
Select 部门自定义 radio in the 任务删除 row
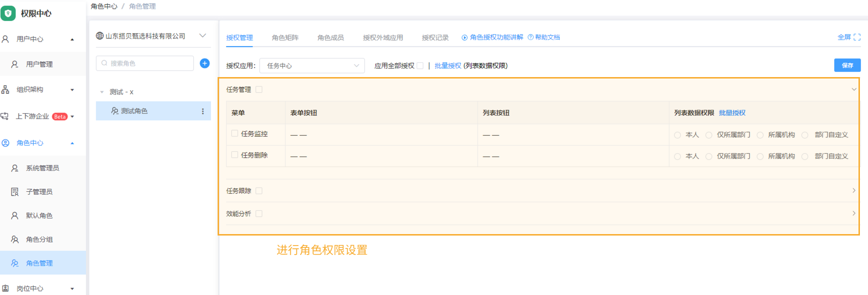[x=805, y=156]
